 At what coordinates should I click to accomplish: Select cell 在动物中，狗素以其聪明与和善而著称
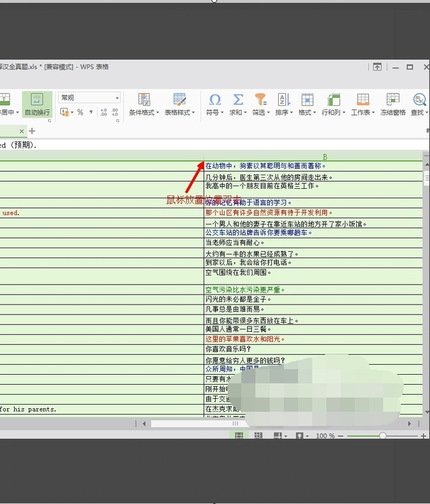point(314,166)
